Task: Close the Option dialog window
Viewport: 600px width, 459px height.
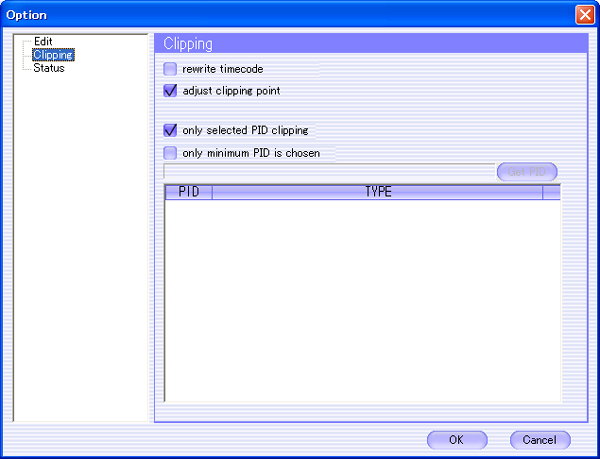Action: (585, 15)
